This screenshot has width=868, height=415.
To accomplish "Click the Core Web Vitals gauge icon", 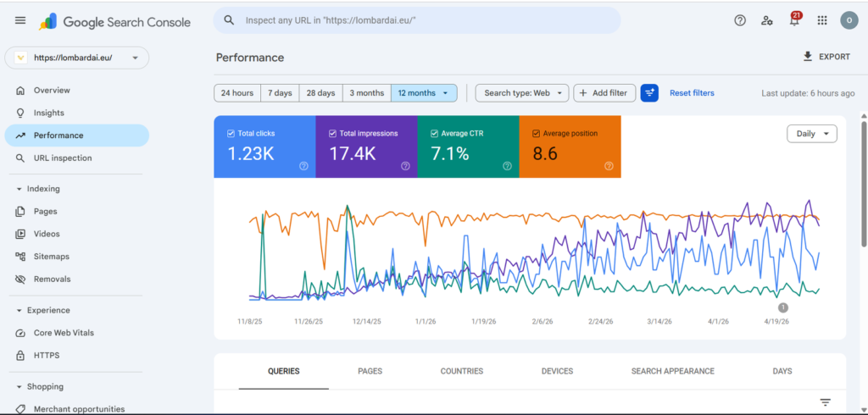I will point(20,333).
